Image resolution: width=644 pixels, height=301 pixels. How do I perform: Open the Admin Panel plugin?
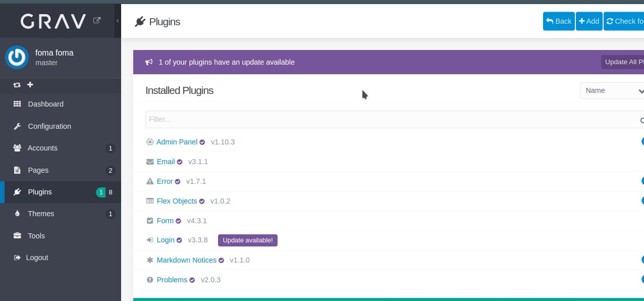point(177,142)
